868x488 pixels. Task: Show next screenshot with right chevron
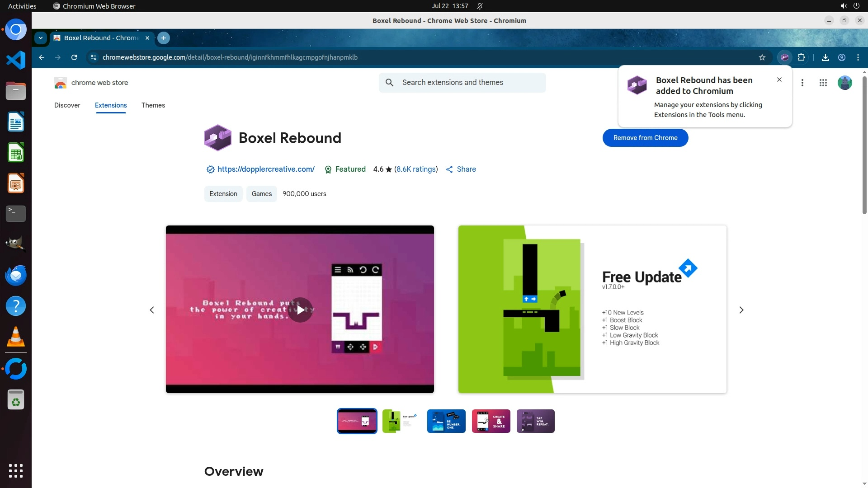pos(741,310)
